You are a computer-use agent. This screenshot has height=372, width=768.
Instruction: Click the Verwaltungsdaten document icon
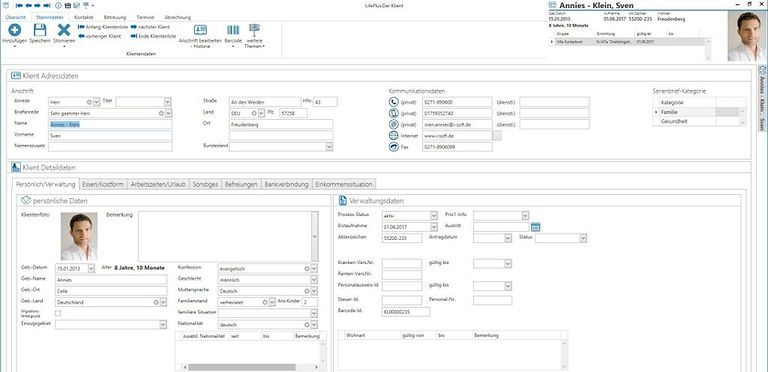(x=343, y=201)
